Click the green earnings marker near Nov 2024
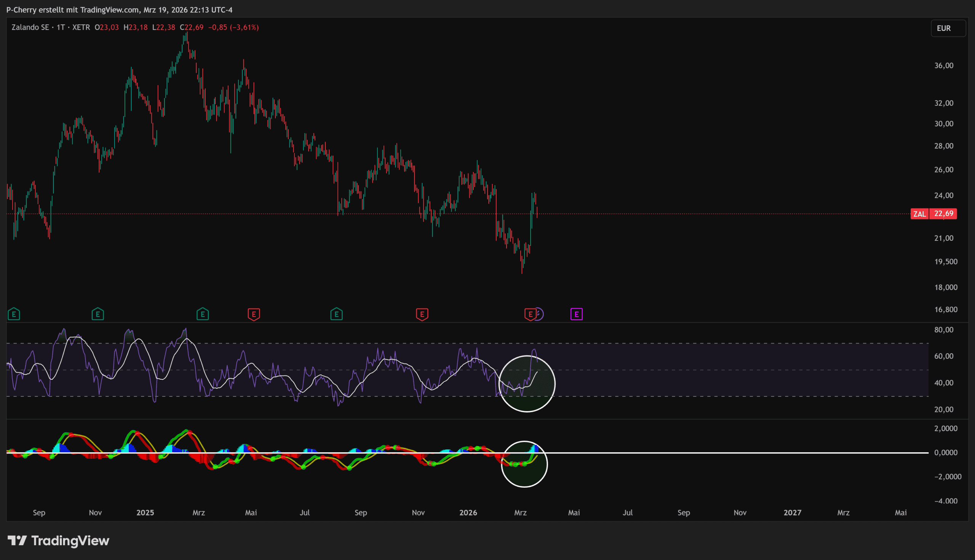The image size is (975, 560). point(98,314)
